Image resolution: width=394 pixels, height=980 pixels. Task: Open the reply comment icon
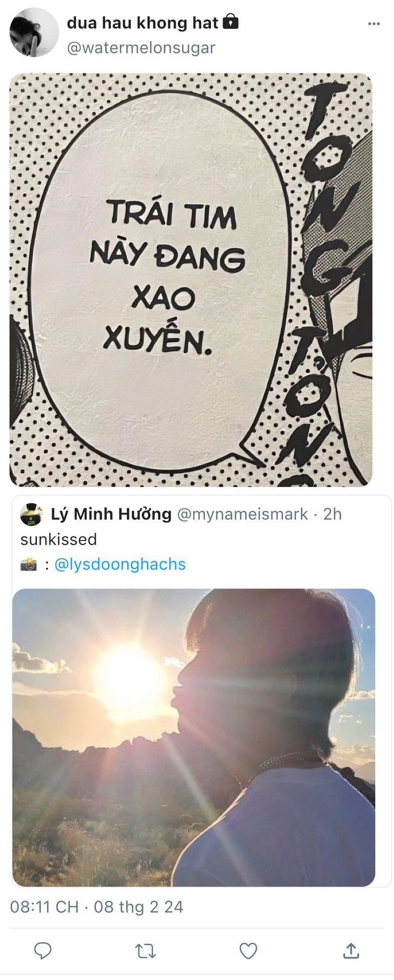point(42,951)
